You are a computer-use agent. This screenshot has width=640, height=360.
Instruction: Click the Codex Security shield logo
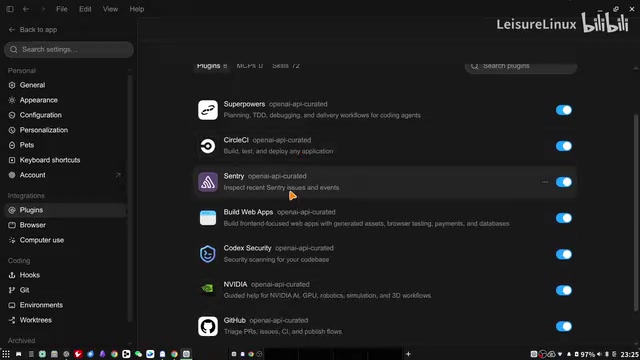pos(208,254)
